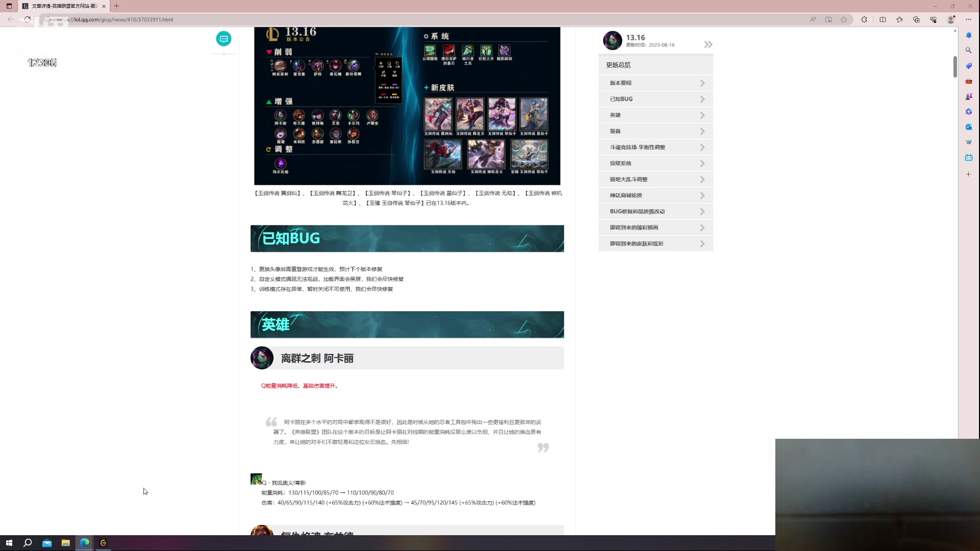Expand the 极地大乱斗调整 row chevron

coord(702,180)
